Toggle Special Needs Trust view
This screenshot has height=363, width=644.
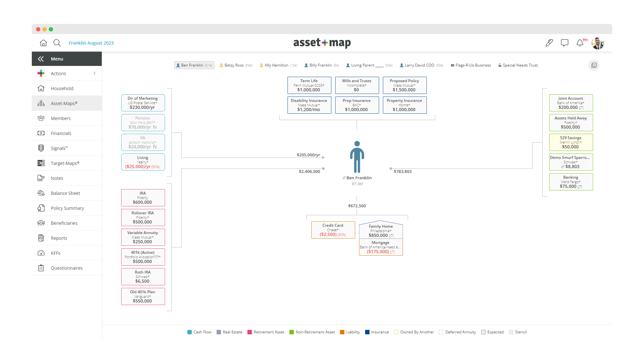click(518, 65)
